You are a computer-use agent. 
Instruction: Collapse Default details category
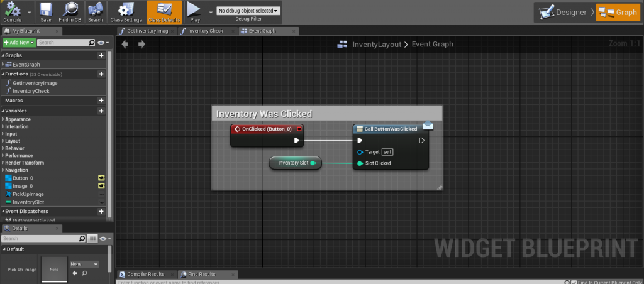pyautogui.click(x=3, y=249)
